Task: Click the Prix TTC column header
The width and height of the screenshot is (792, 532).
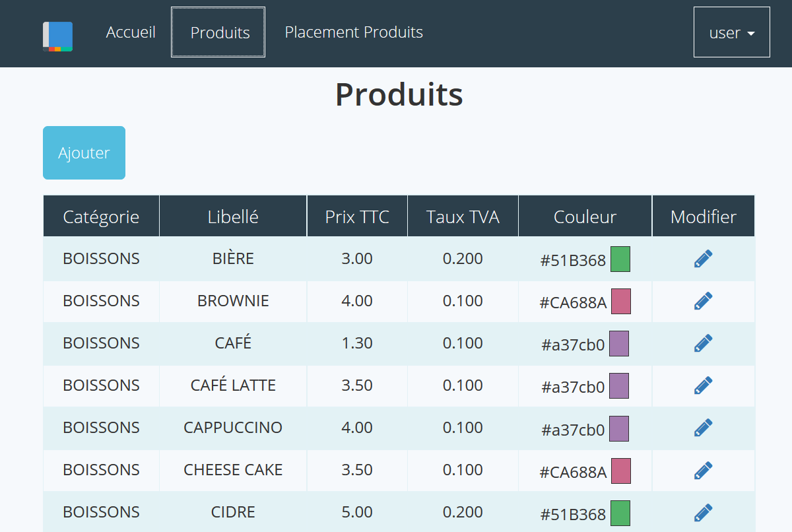Action: (x=357, y=216)
